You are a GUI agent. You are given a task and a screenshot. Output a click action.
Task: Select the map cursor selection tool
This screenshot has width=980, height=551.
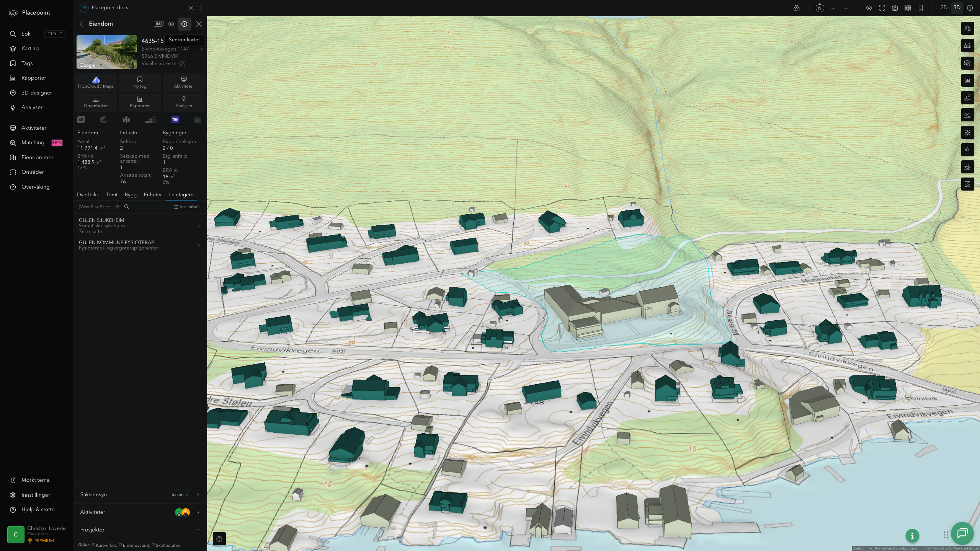(967, 29)
